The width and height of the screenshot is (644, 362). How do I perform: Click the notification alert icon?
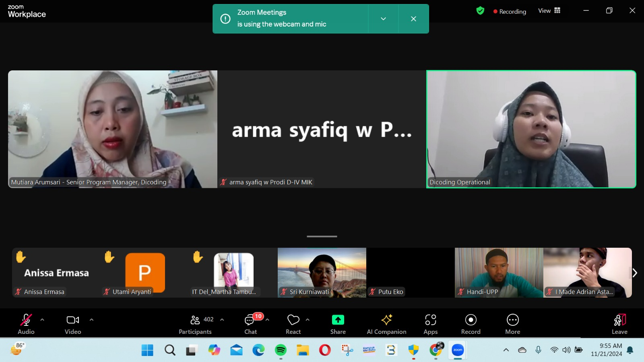point(225,19)
